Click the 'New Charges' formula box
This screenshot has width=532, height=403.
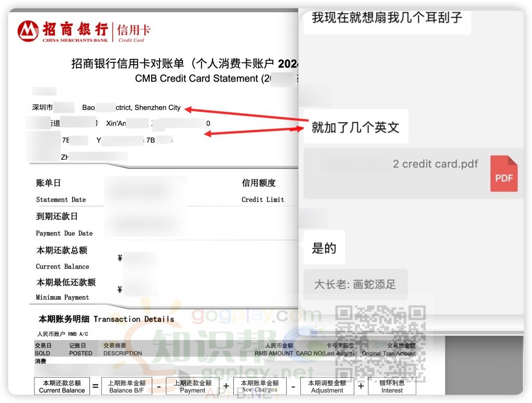click(260, 386)
